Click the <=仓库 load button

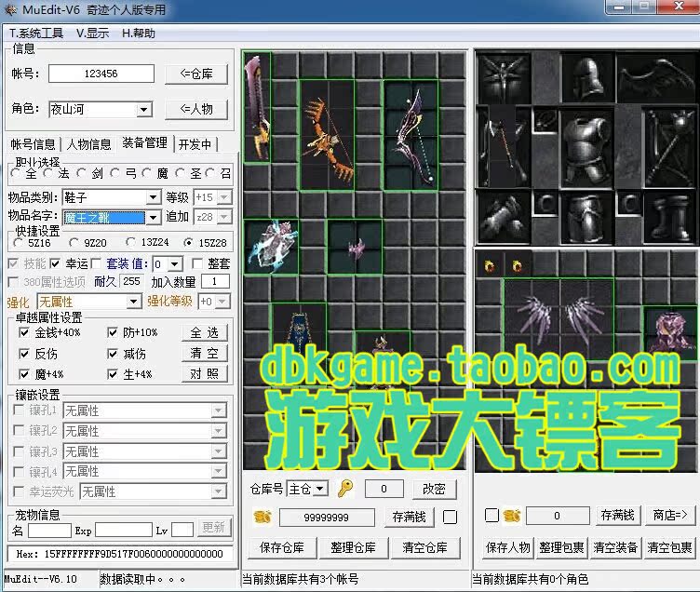click(x=196, y=74)
